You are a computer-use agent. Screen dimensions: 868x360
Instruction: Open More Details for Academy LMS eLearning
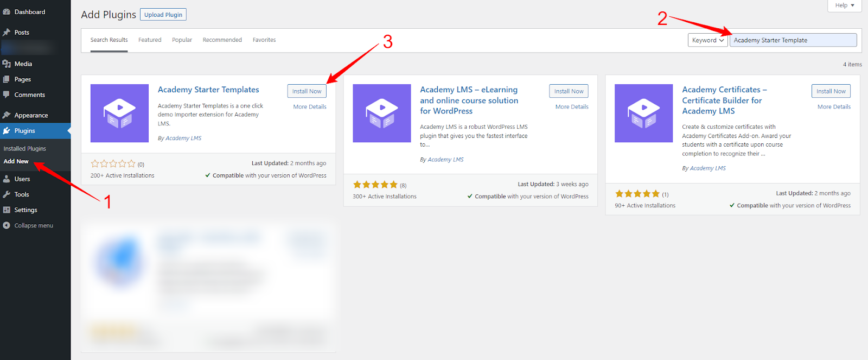point(572,107)
